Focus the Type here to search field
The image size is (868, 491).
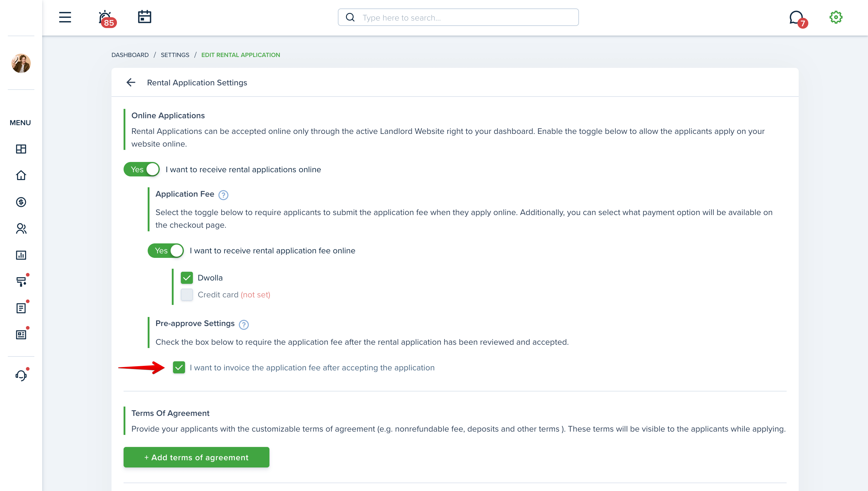(458, 17)
